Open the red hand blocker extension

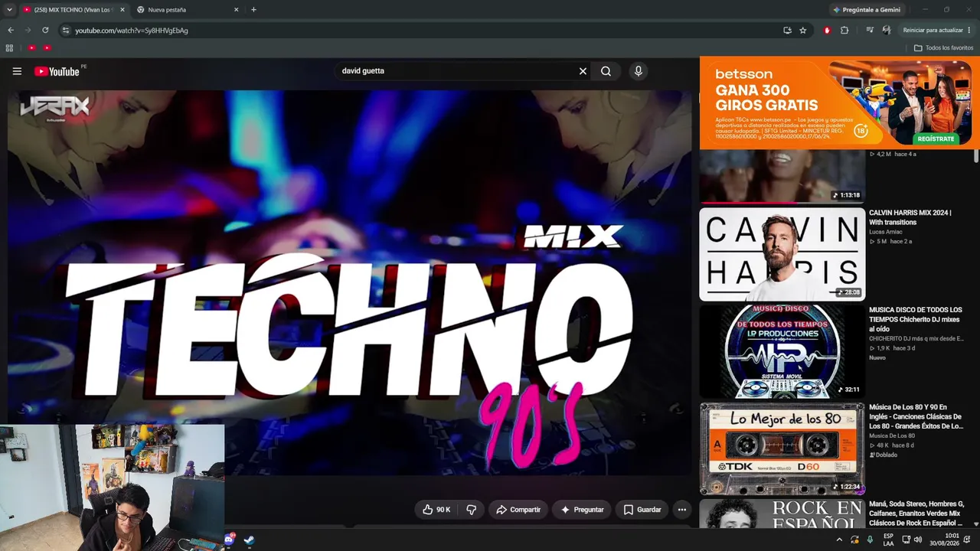pyautogui.click(x=827, y=31)
